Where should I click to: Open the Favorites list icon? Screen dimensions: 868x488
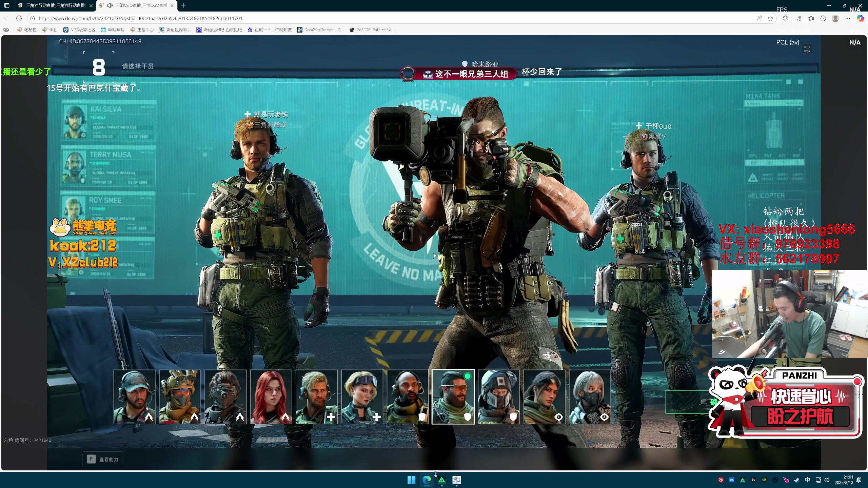[x=811, y=18]
